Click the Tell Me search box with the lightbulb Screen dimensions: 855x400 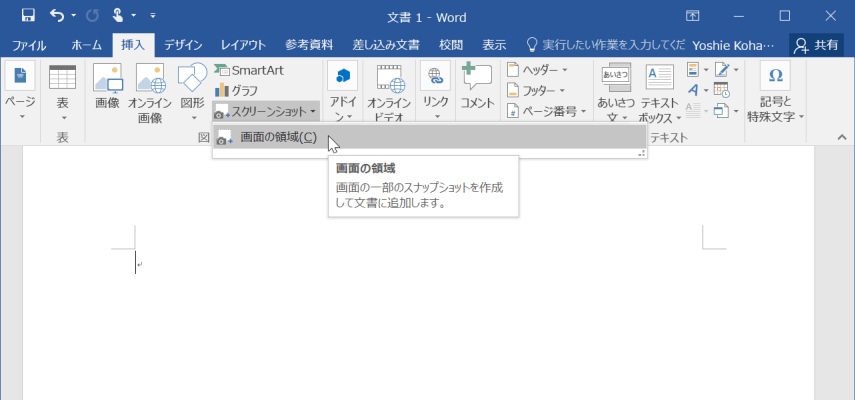click(x=604, y=45)
